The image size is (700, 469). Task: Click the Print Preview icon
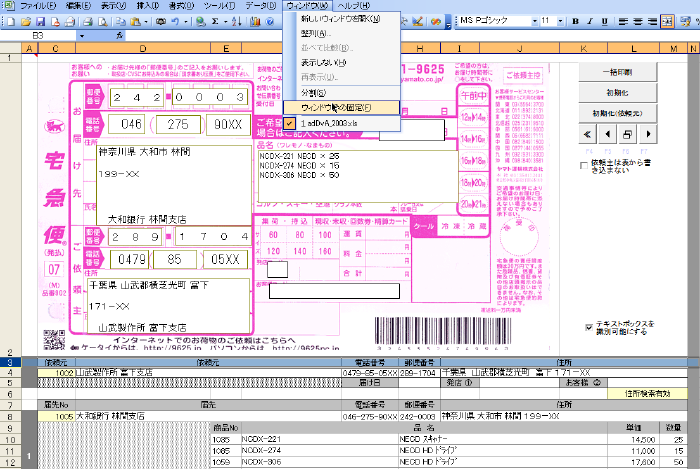pos(103,21)
